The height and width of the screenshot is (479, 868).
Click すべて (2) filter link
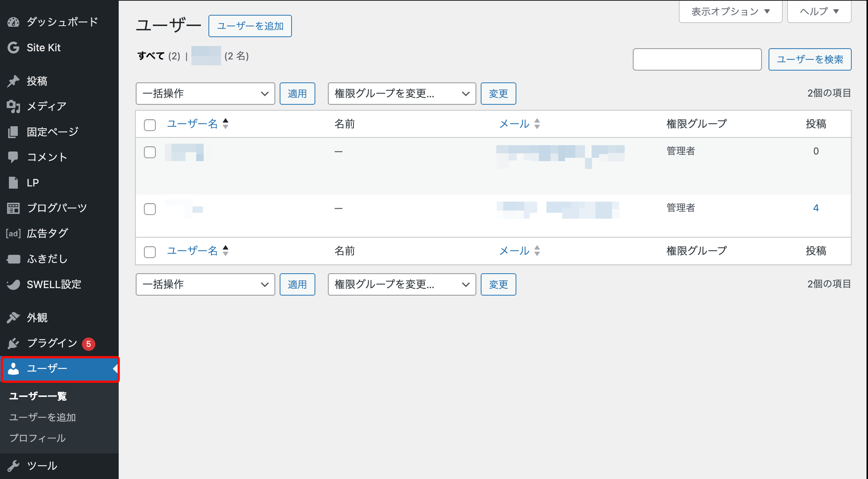159,56
